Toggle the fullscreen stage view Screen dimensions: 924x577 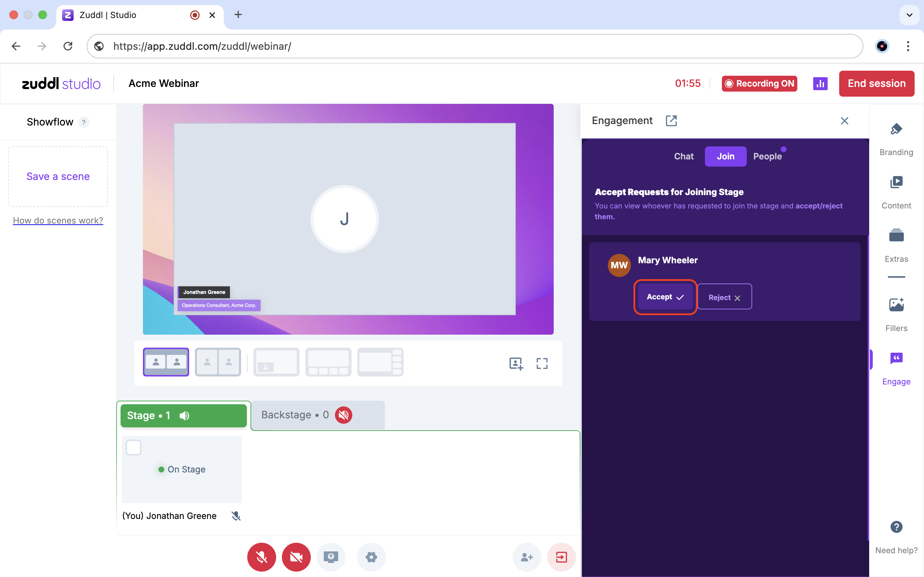tap(542, 363)
